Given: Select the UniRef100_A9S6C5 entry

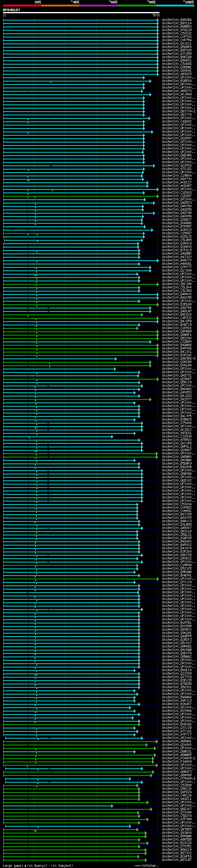Looking at the screenshot, I should pos(177,74).
